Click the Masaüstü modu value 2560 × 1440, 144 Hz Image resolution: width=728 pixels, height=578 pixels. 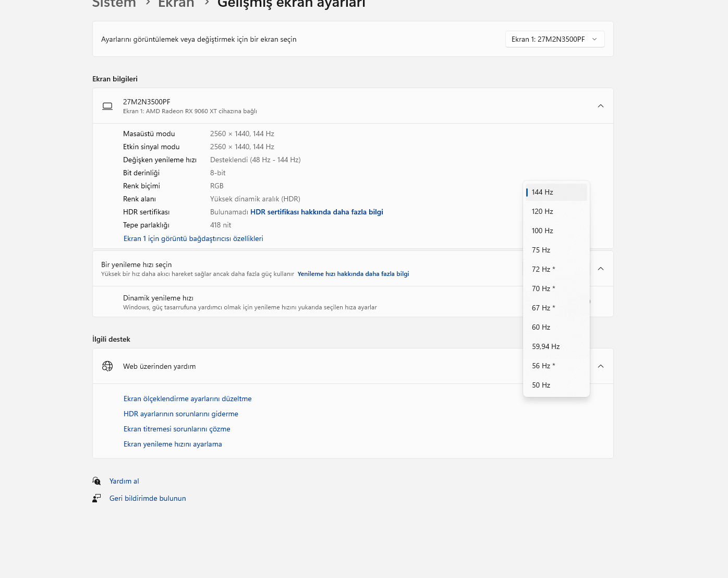point(242,134)
